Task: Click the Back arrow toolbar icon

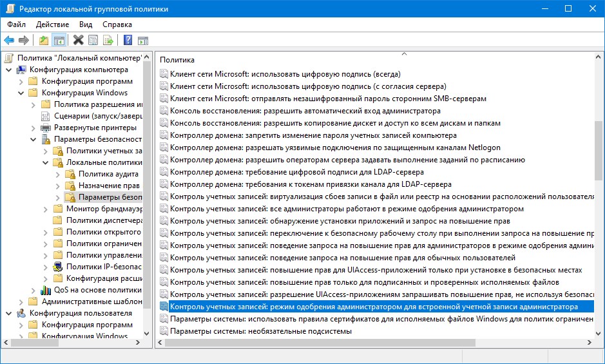Action: (x=9, y=40)
